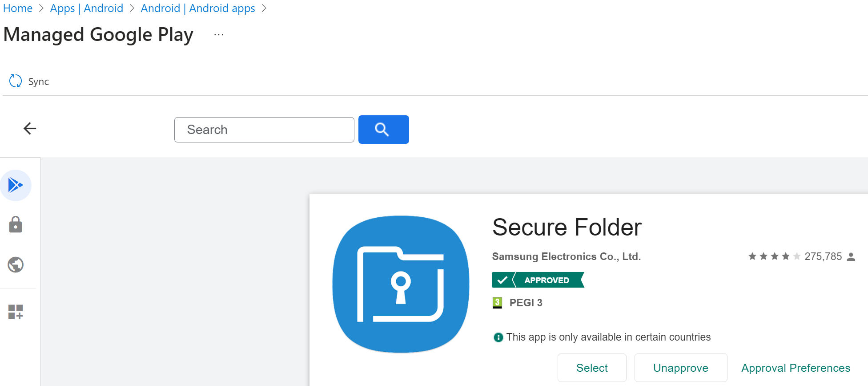
Task: Click the 275,785 ratings count
Action: point(823,256)
